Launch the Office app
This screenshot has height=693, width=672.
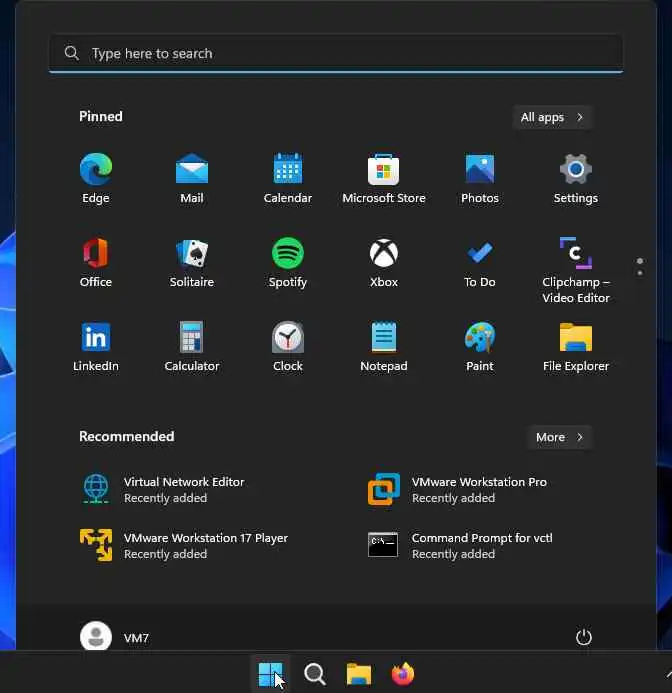95,262
